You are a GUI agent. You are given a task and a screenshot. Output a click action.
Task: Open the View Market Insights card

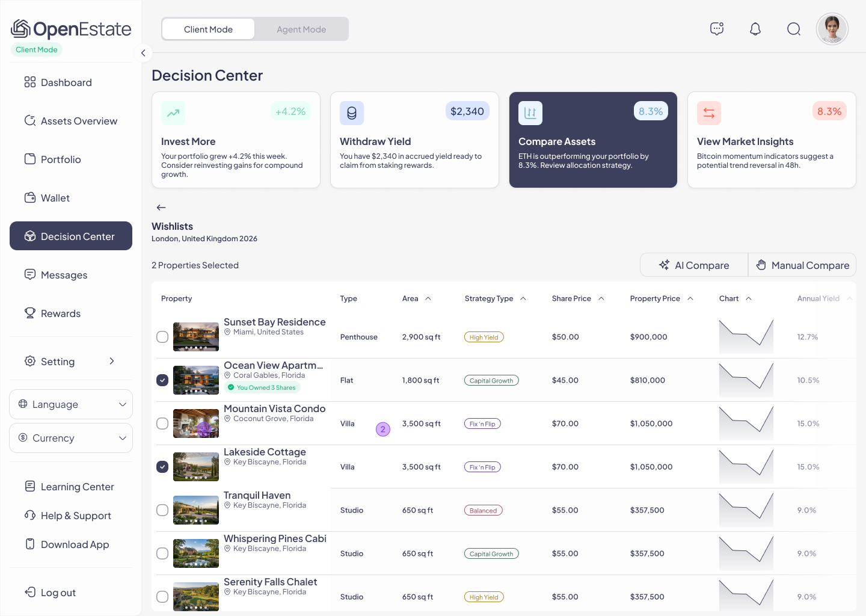click(x=772, y=140)
